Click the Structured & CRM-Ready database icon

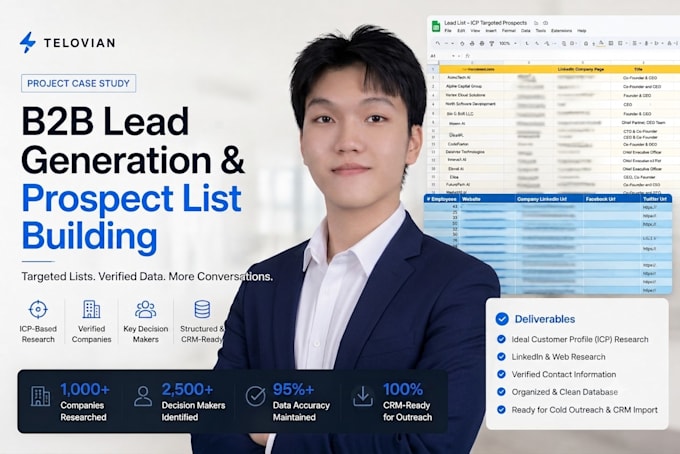[x=203, y=309]
